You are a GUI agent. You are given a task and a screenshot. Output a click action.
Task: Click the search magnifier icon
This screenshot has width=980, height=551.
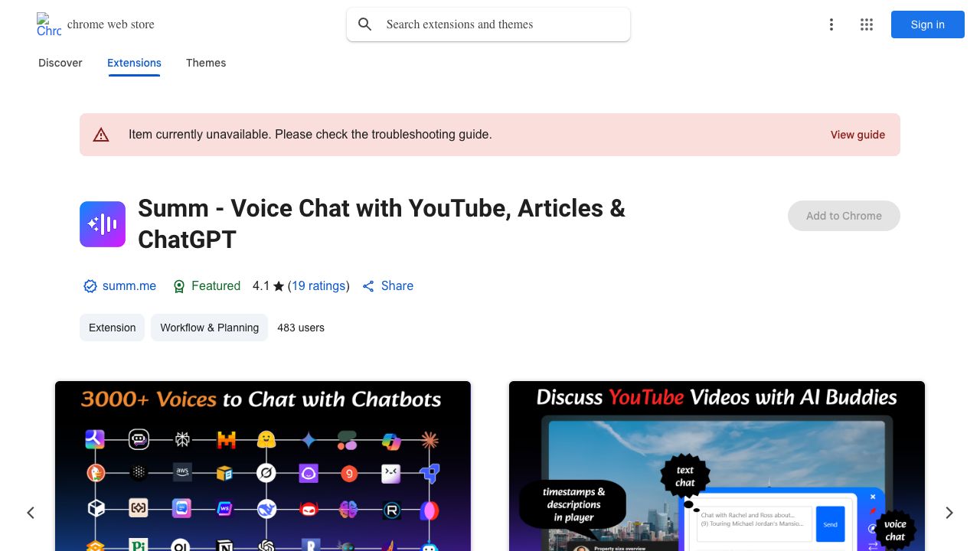click(365, 24)
